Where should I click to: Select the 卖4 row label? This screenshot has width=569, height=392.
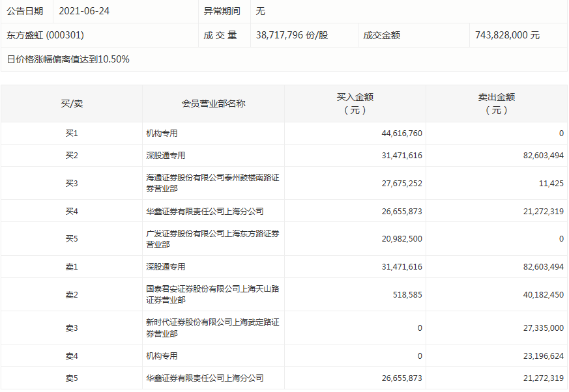coord(72,356)
